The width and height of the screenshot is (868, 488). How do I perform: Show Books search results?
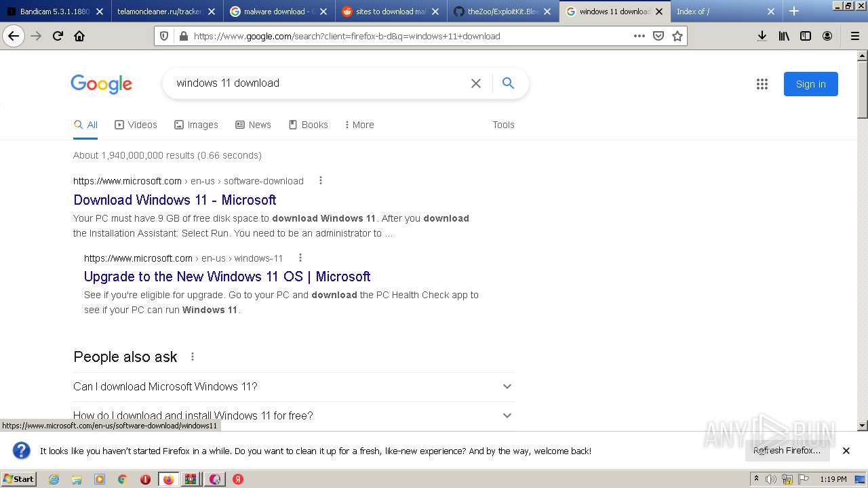[308, 125]
